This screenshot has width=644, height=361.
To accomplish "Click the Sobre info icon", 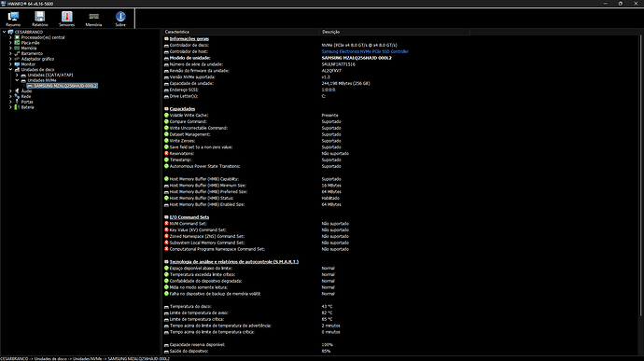I will point(120,19).
